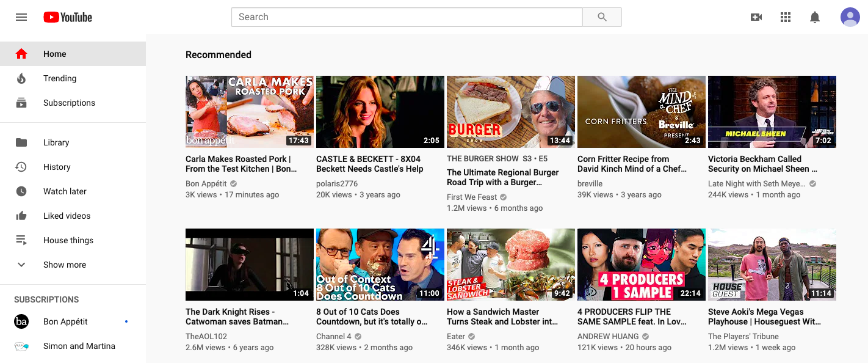Open Liked videos in the sidebar
The height and width of the screenshot is (363, 868).
click(73, 216)
